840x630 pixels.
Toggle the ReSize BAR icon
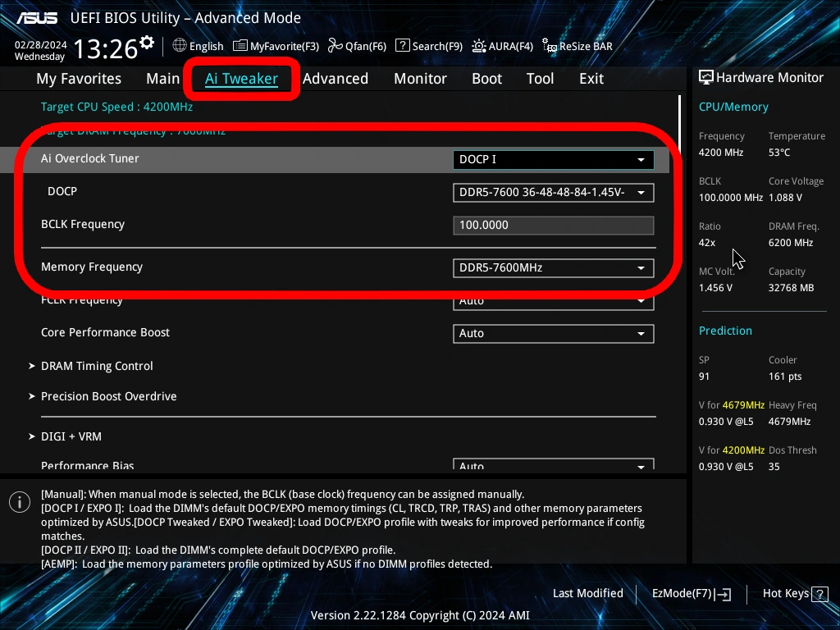click(x=549, y=46)
